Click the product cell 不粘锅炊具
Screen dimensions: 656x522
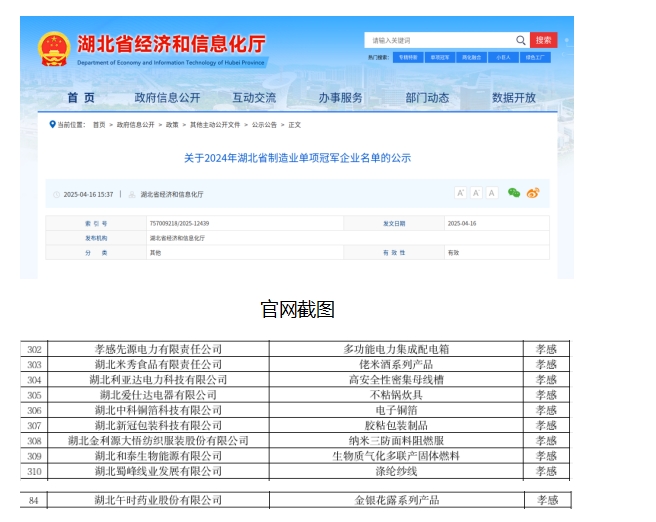point(396,395)
